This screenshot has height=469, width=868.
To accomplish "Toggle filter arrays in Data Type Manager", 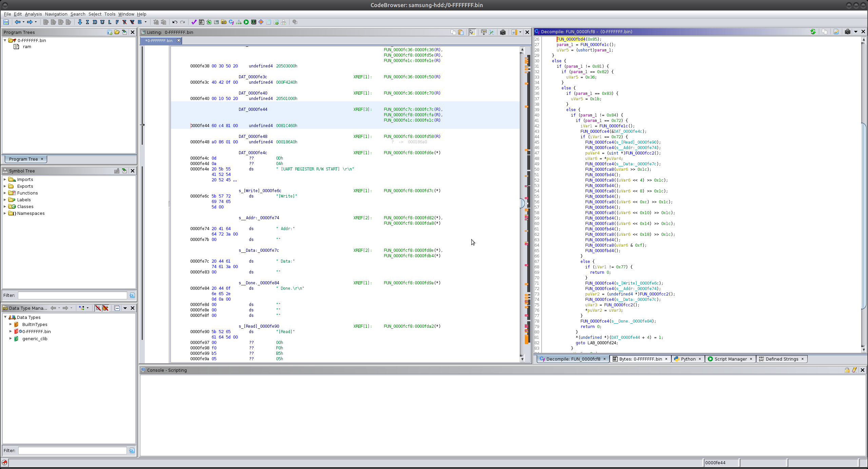I will tap(98, 308).
